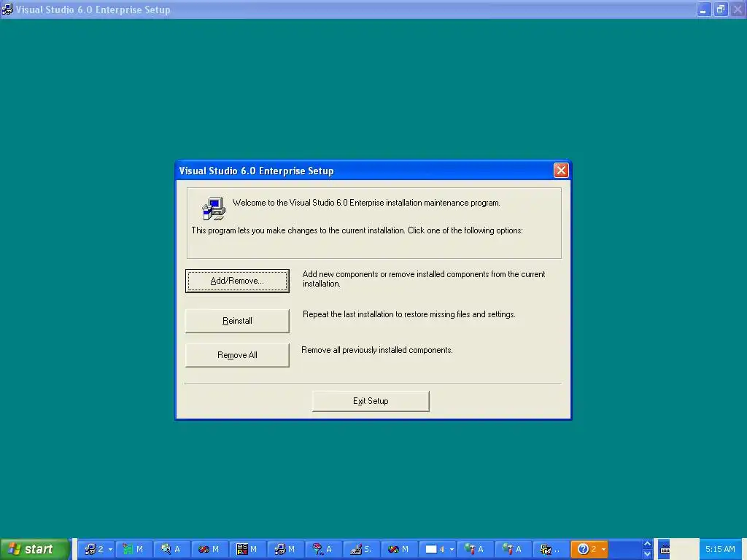
Task: Open the setup taskbar group labeled 2
Action: [96, 550]
